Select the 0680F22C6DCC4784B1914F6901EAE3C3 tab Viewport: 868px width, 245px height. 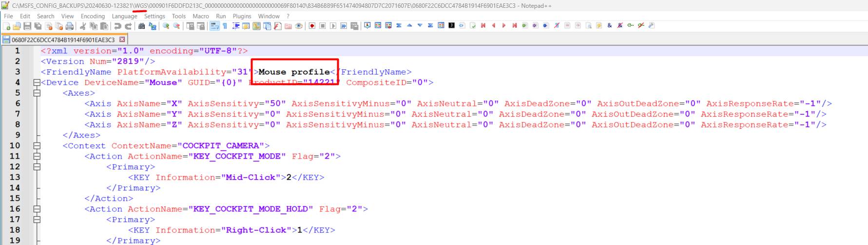(63, 40)
